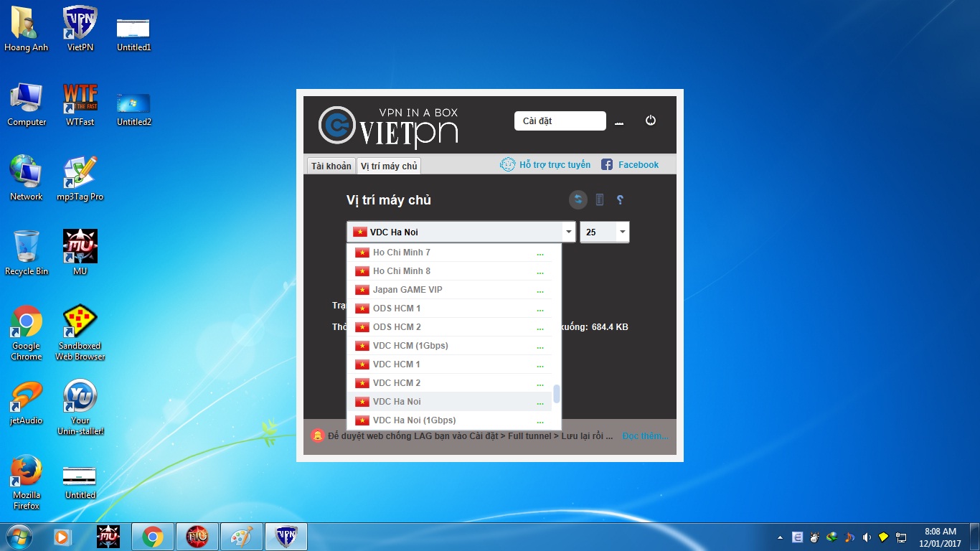Image resolution: width=980 pixels, height=551 pixels.
Task: Select the Computer desktop icon
Action: (x=27, y=105)
